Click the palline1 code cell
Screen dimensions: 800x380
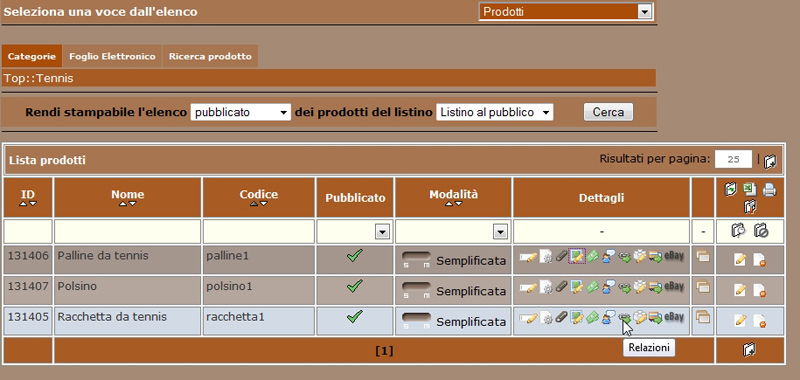pyautogui.click(x=259, y=260)
